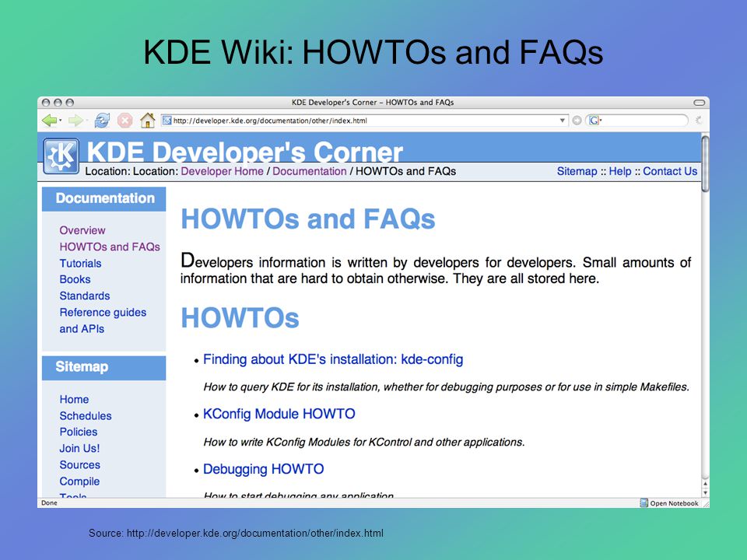
Task: Open the Back button history dropdown
Action: coord(61,121)
